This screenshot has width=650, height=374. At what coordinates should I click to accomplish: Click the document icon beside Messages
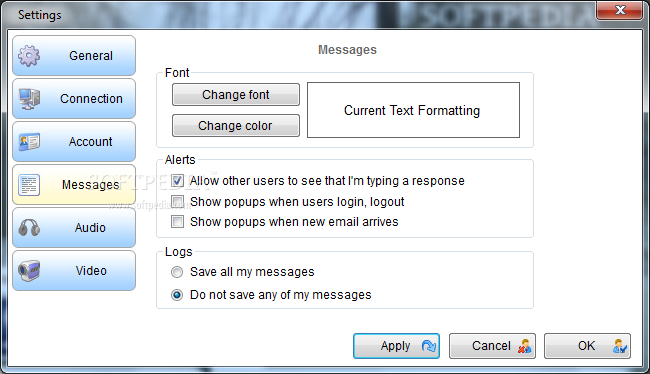[x=29, y=185]
